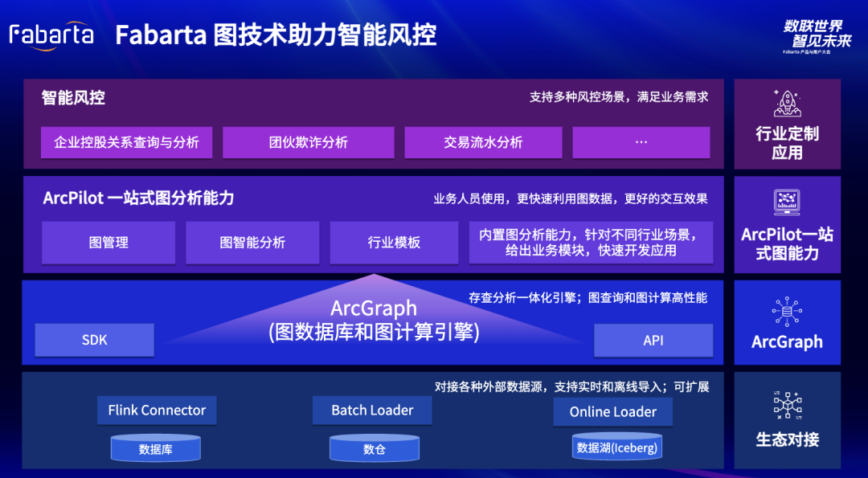
Task: Click the Online Loader box
Action: [x=612, y=411]
